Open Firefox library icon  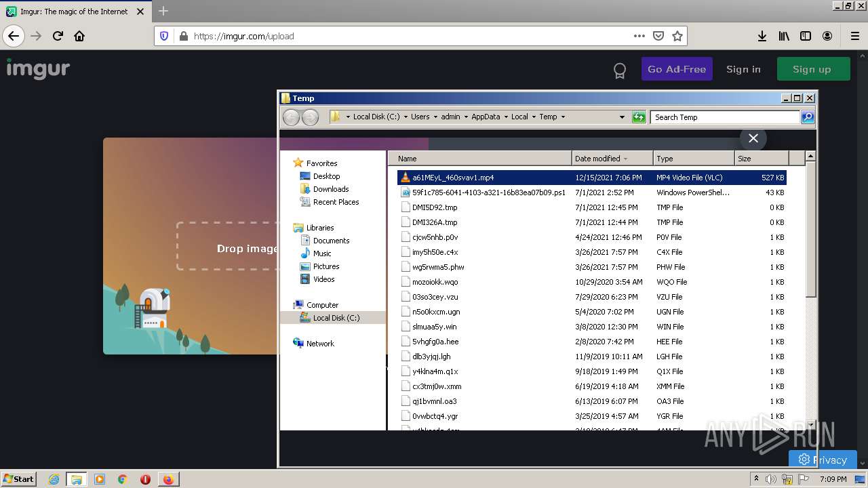click(x=784, y=36)
